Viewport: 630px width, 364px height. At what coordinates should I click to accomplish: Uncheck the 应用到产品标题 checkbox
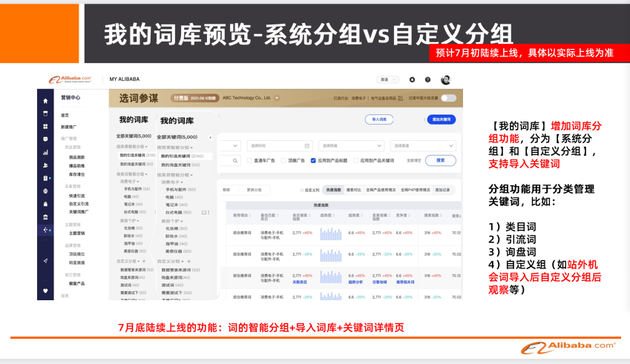(313, 160)
